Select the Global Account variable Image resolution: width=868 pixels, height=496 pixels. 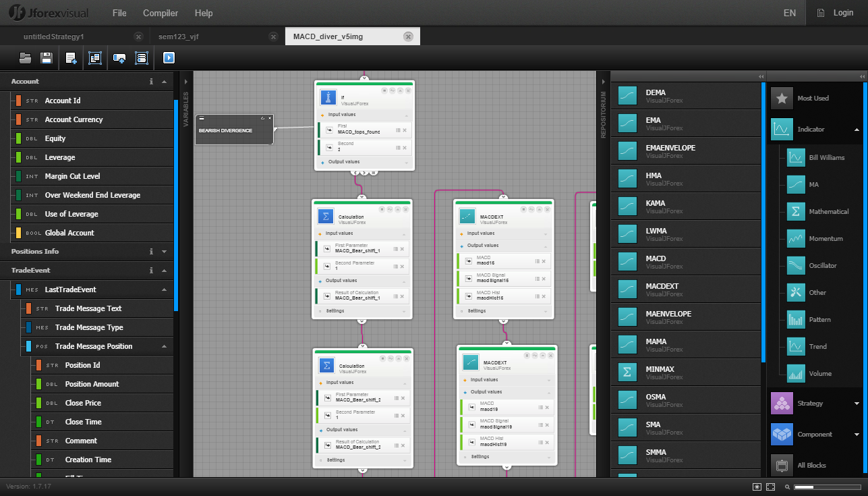tap(93, 233)
